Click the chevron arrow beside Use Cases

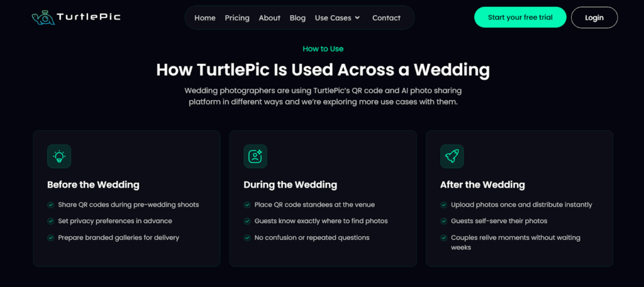click(x=357, y=18)
